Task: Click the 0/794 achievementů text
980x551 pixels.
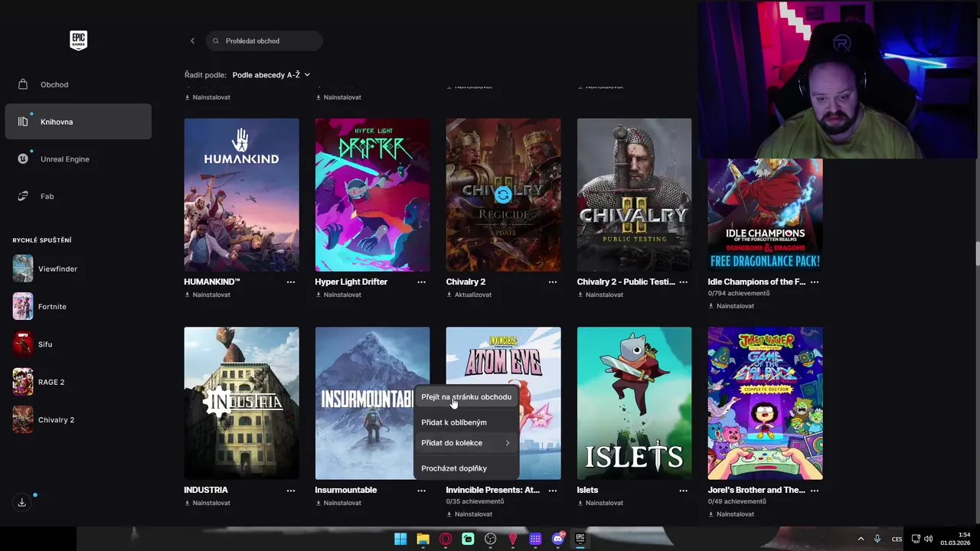Action: pos(739,293)
